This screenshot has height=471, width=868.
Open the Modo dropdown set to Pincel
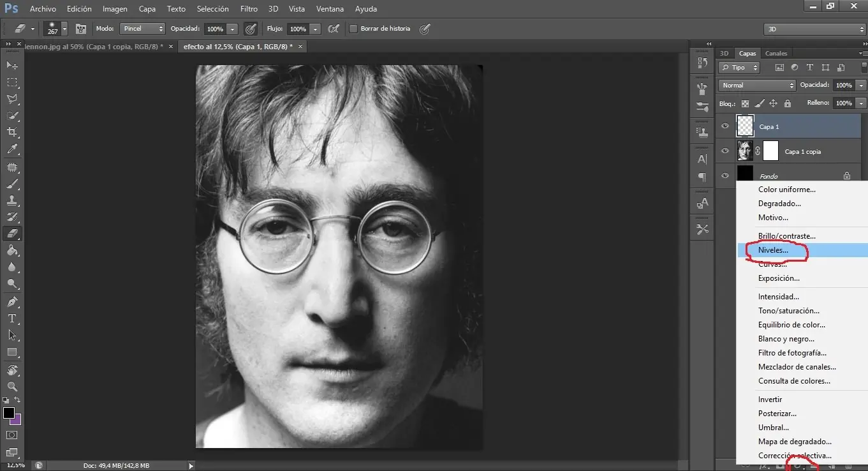pyautogui.click(x=142, y=29)
